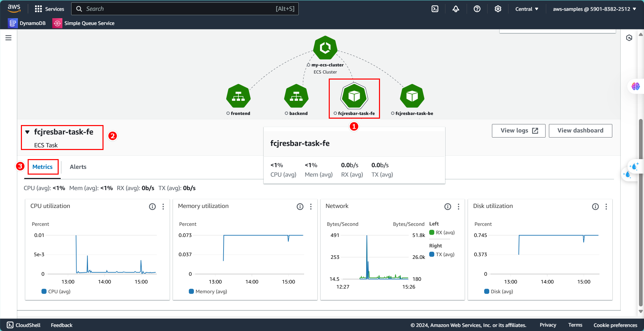Select the my-ecs-cluster node icon
Screen dimensions: 644x331
325,48
